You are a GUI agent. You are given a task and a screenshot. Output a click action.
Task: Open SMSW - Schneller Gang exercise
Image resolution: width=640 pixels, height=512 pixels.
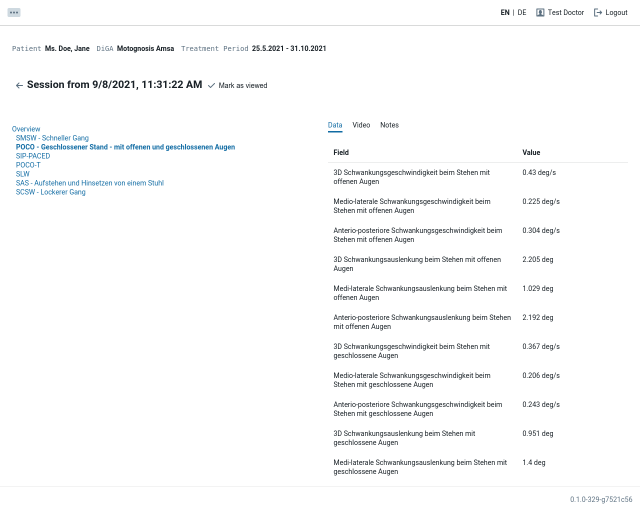pos(52,138)
